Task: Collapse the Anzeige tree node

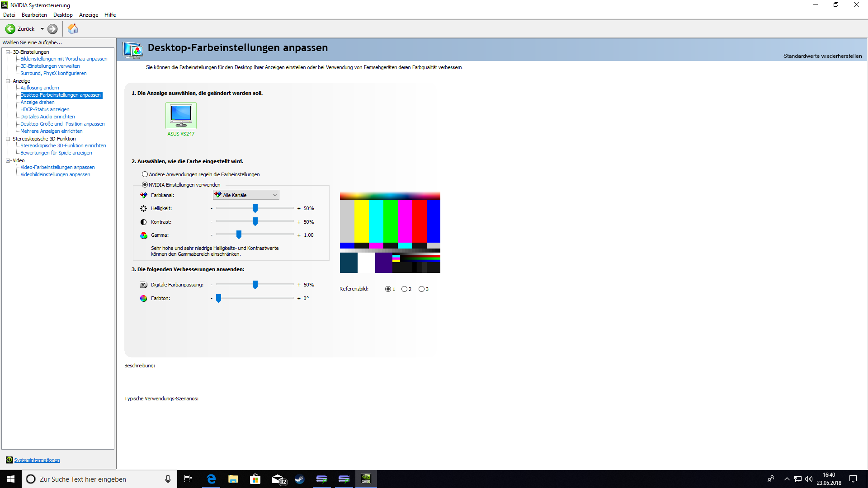Action: point(8,81)
